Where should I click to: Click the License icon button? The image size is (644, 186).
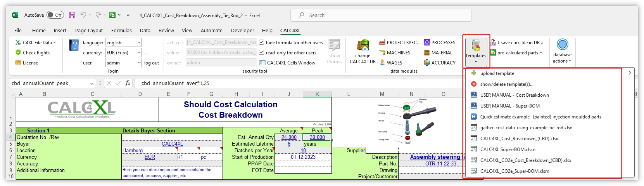[x=26, y=63]
